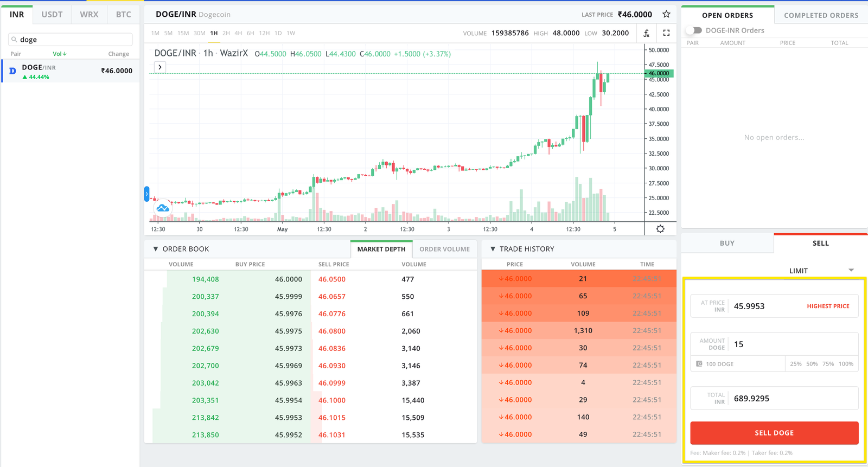This screenshot has width=868, height=467.
Task: Select the 1D chart timeframe
Action: tap(278, 33)
